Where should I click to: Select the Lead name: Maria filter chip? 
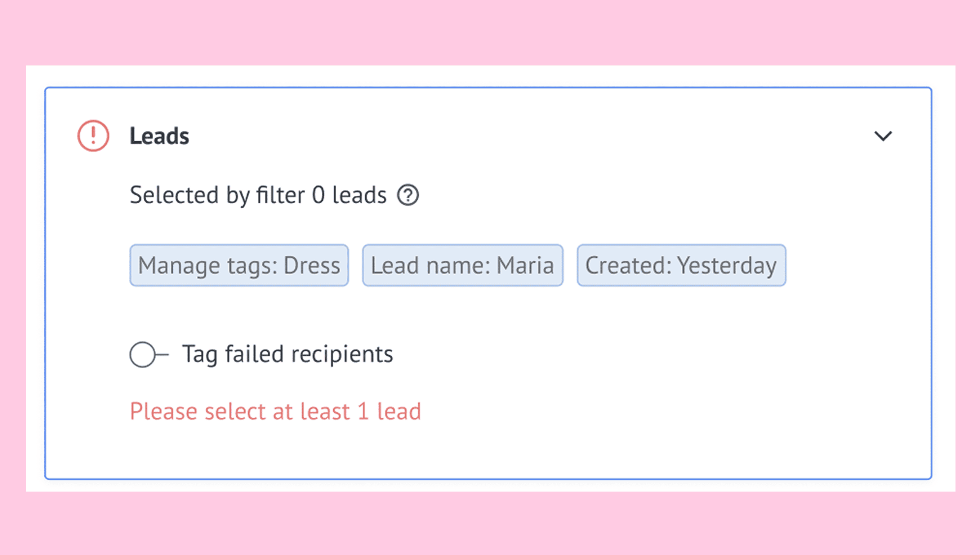click(x=463, y=265)
